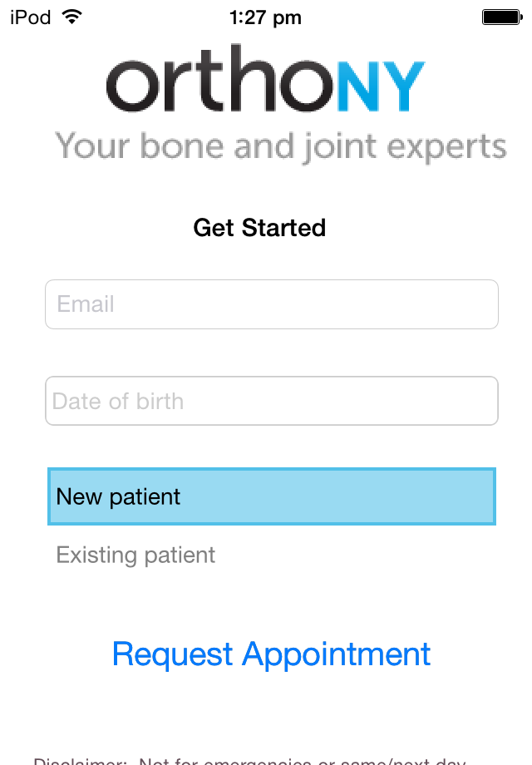Tap the orthoNY logo
532x765 pixels.
pyautogui.click(x=266, y=79)
